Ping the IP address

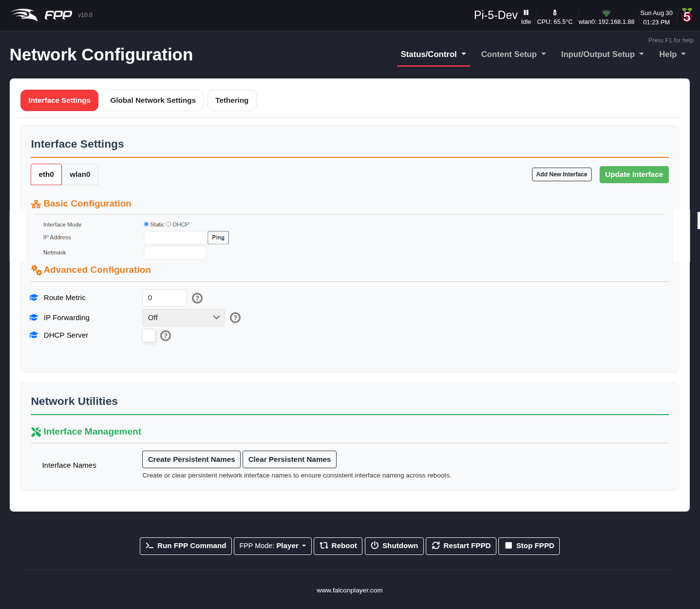point(218,238)
